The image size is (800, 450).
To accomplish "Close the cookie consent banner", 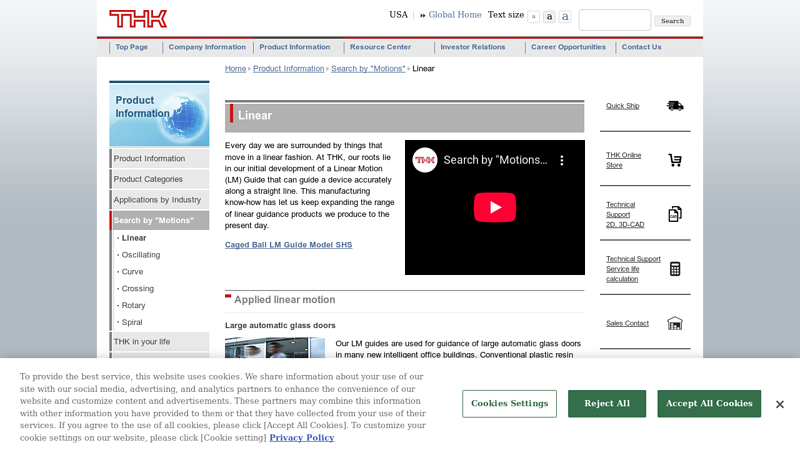I will point(780,404).
